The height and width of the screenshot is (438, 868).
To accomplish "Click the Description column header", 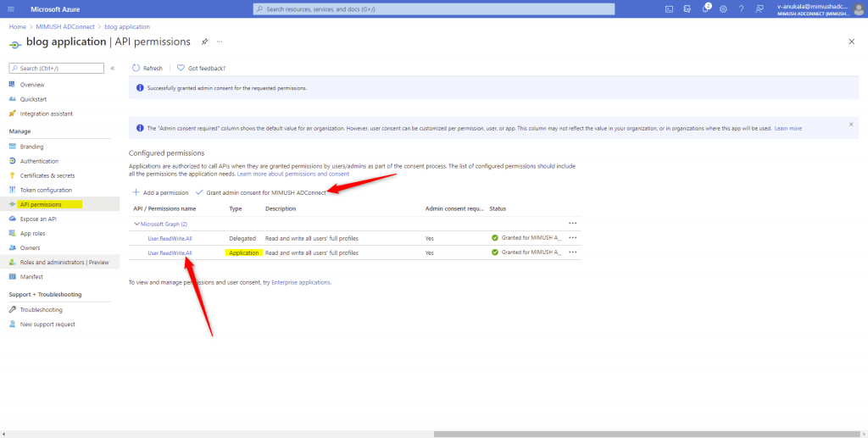I will (x=281, y=208).
